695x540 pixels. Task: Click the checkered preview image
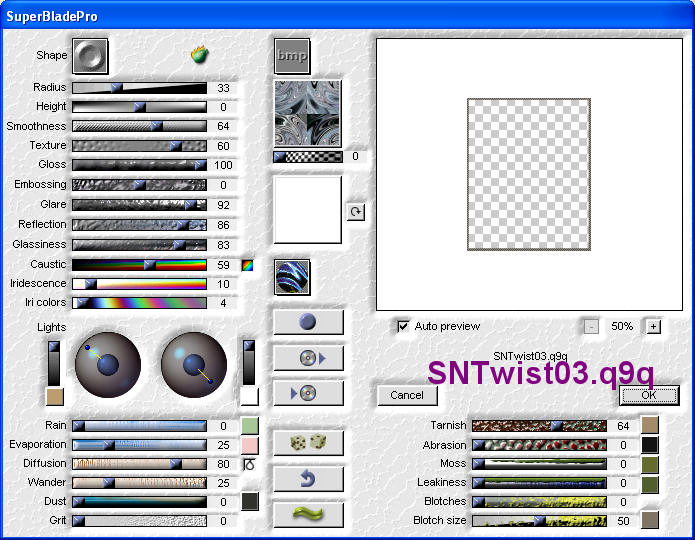pyautogui.click(x=529, y=174)
